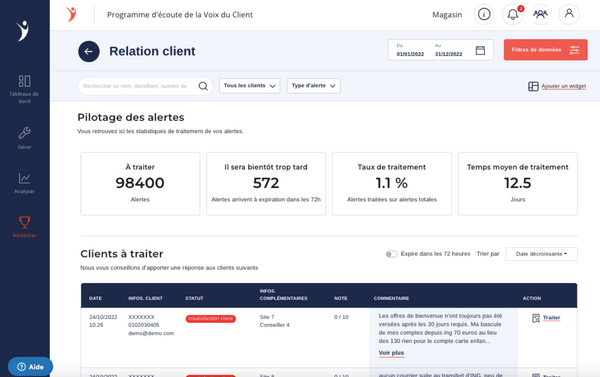Open the information circle icon
The height and width of the screenshot is (377, 600).
484,15
